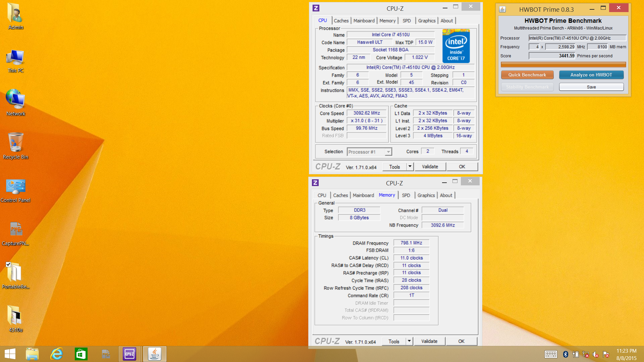Switch to Memory tab in upper CPU-Z

click(x=387, y=20)
